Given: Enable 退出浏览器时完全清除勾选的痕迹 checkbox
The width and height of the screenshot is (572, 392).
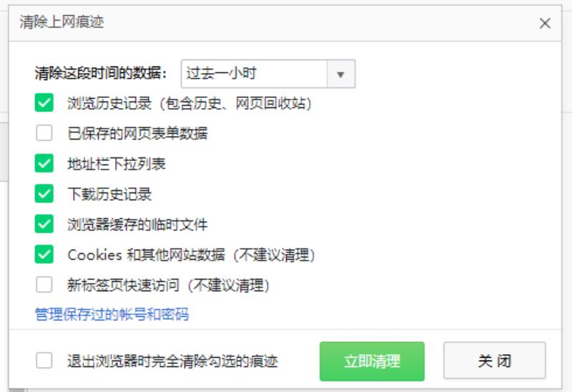Looking at the screenshot, I should tap(44, 361).
